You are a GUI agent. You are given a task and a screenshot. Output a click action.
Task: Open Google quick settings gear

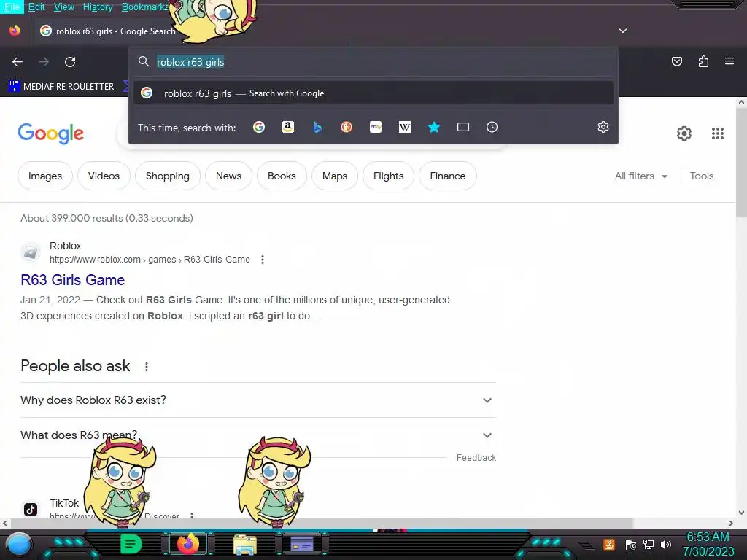684,133
